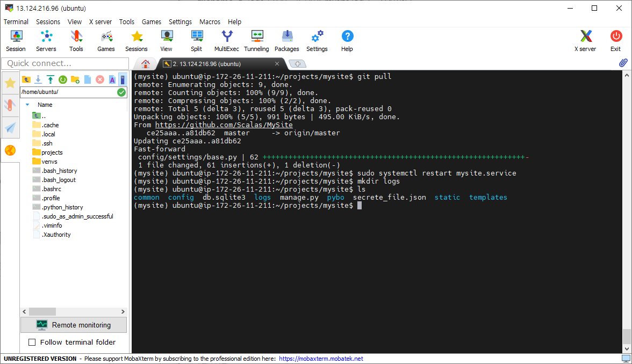Open the Terminal menu

[16, 21]
